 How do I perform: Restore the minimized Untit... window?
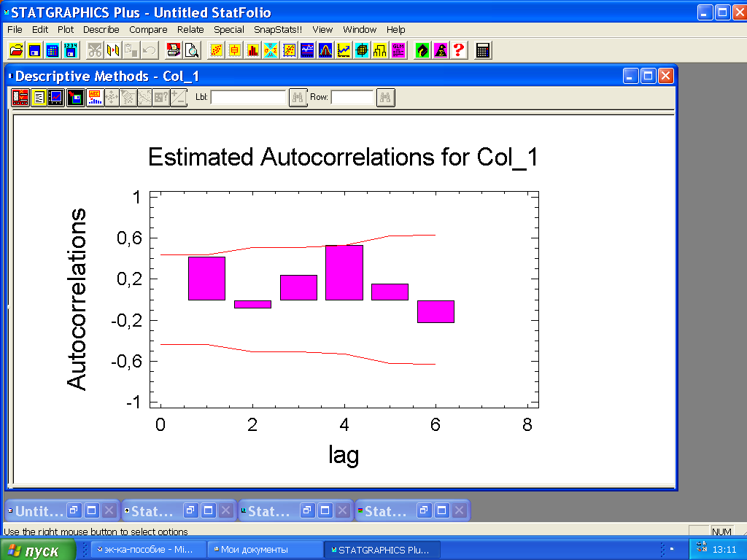(x=74, y=510)
